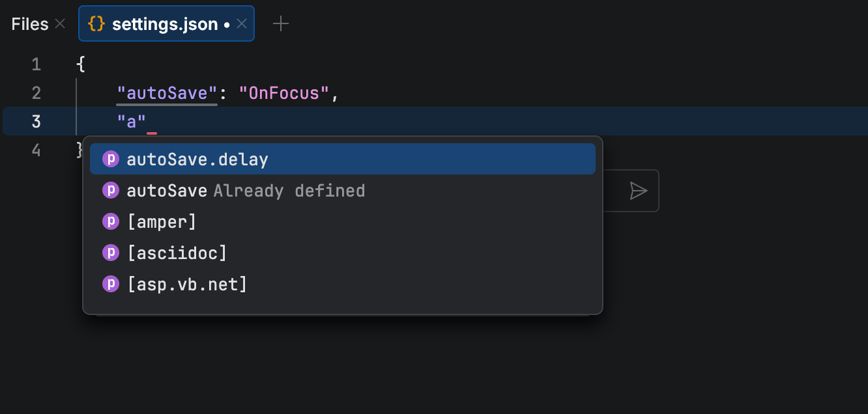Select autoSave.delay from the completion list

(197, 159)
